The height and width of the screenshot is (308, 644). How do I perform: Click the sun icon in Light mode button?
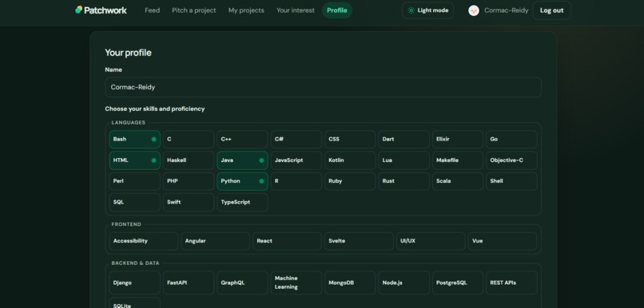tap(411, 10)
